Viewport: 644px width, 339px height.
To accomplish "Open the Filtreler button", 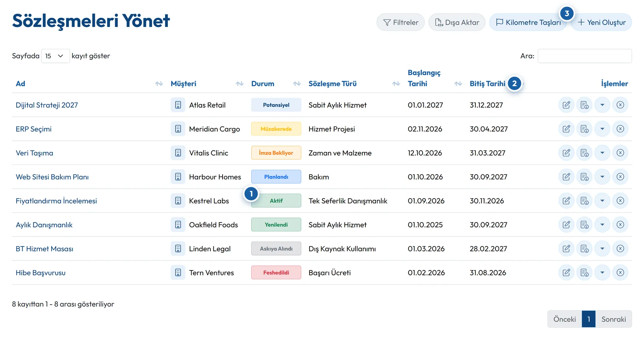I will [x=400, y=22].
